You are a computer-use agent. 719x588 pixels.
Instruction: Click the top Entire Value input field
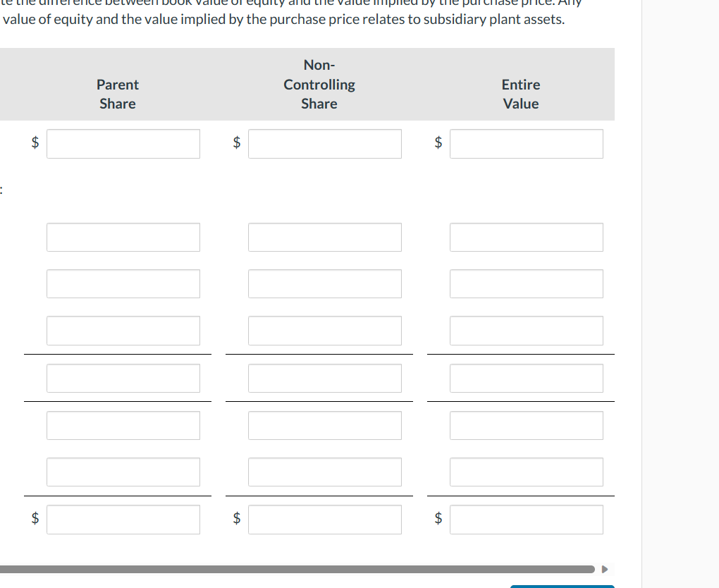[526, 144]
